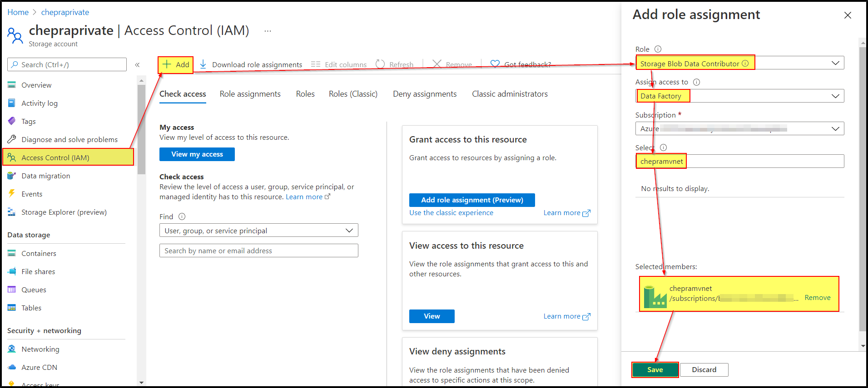Screen dimensions: 868x388
Task: Click the Search (Ctrl+/) sidebar field
Action: (67, 64)
